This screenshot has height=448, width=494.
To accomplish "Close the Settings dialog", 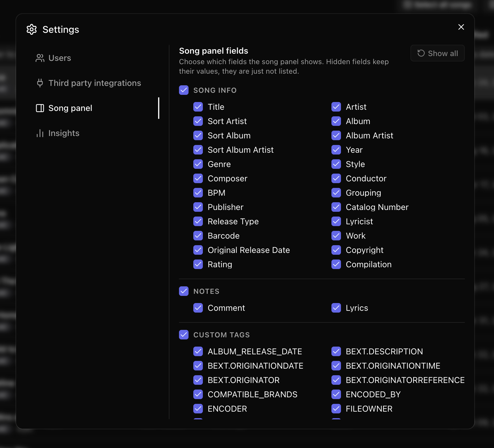I will click(461, 27).
